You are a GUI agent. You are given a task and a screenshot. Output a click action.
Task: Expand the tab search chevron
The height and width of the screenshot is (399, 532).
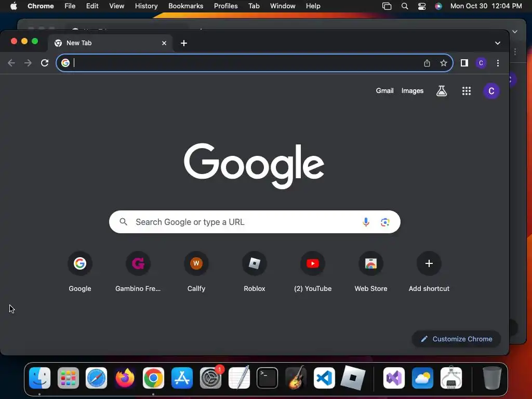click(x=497, y=43)
